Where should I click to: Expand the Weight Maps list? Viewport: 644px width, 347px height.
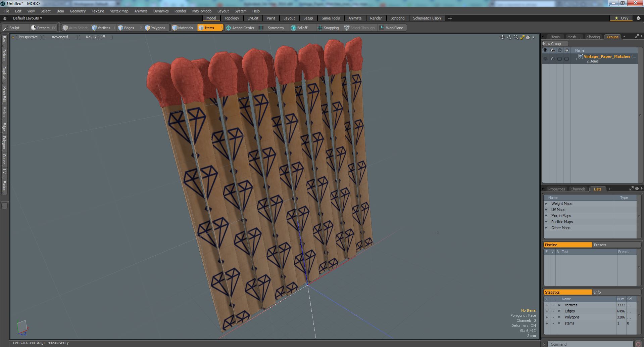(546, 204)
